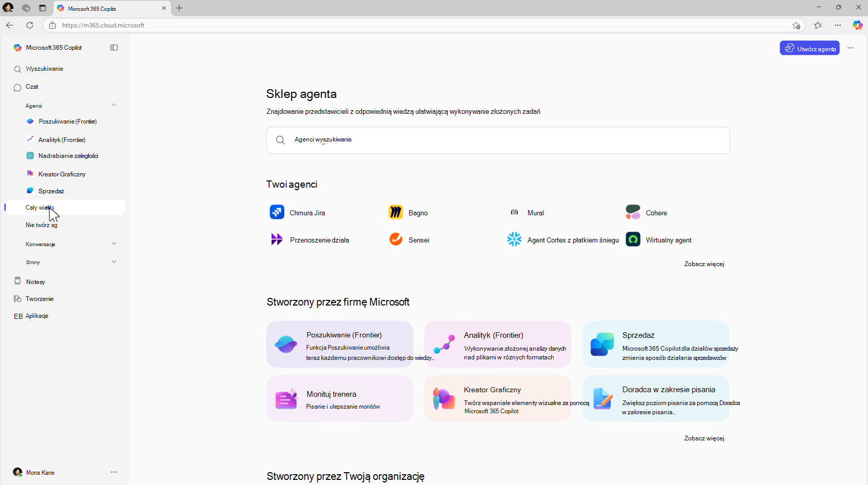Open browser profile avatar
Image resolution: width=868 pixels, height=485 pixels.
(x=8, y=8)
